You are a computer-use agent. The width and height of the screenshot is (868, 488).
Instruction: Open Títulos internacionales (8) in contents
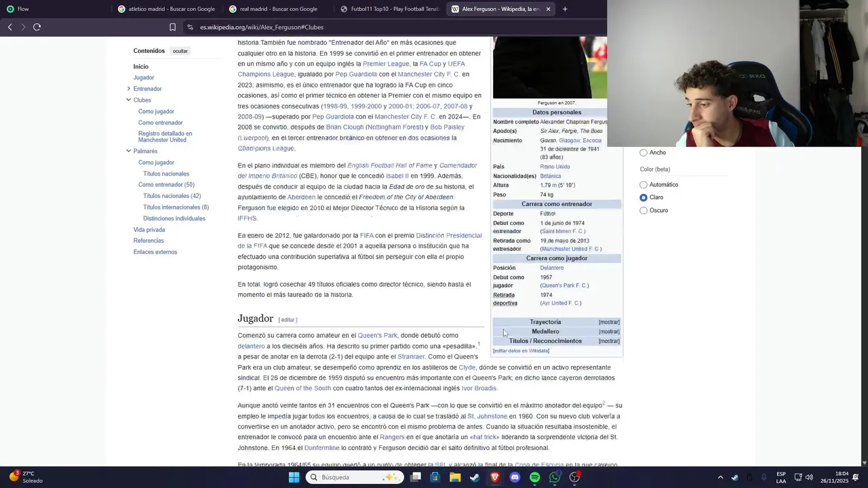click(x=176, y=207)
